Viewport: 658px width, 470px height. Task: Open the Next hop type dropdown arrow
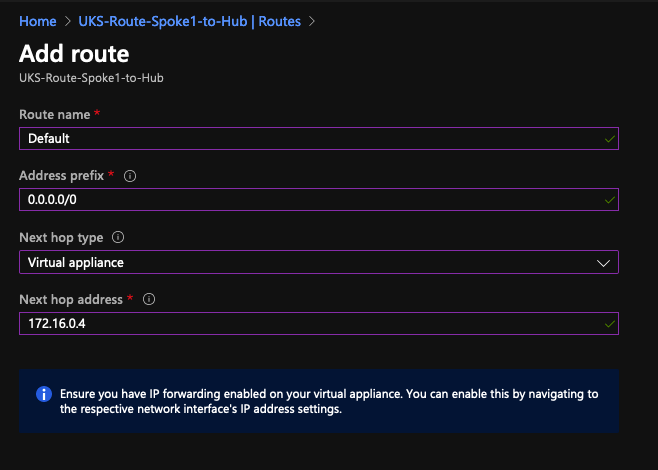point(603,263)
